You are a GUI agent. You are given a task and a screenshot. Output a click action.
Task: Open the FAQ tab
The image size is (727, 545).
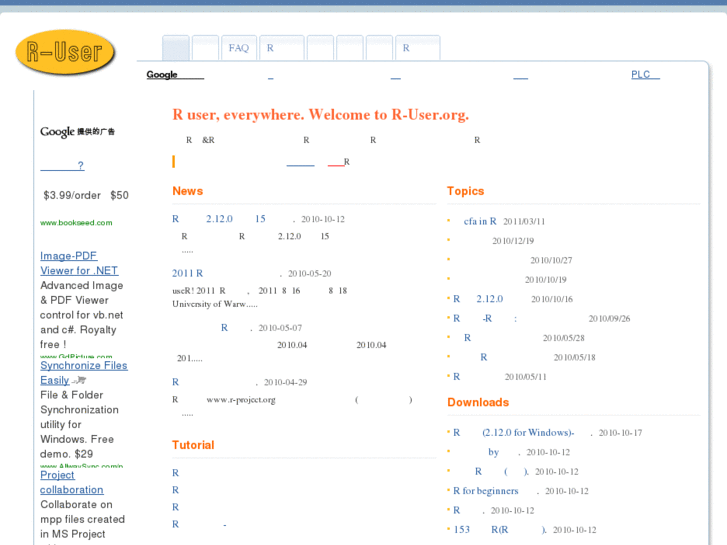coord(239,48)
